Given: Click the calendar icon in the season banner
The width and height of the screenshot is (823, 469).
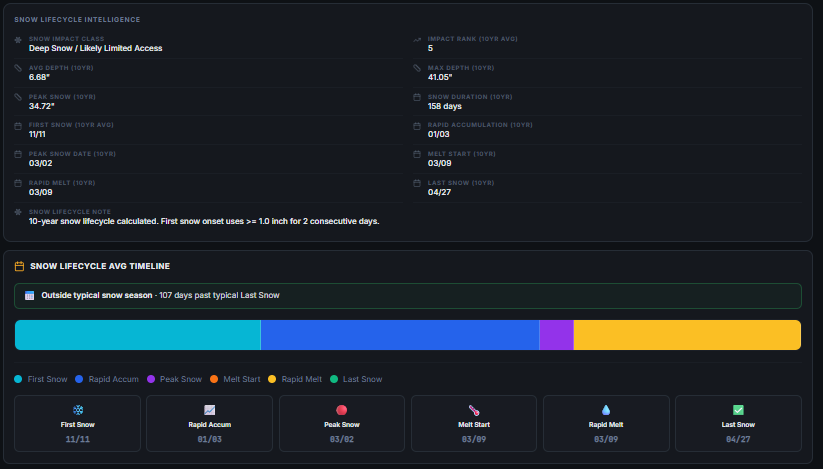Looking at the screenshot, I should point(29,295).
